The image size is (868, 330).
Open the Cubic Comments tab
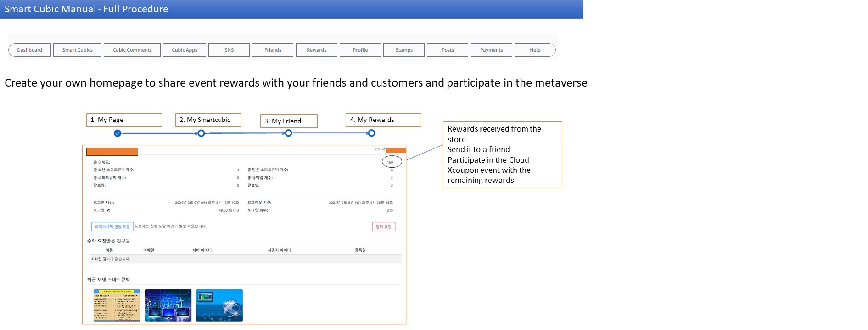[x=132, y=50]
